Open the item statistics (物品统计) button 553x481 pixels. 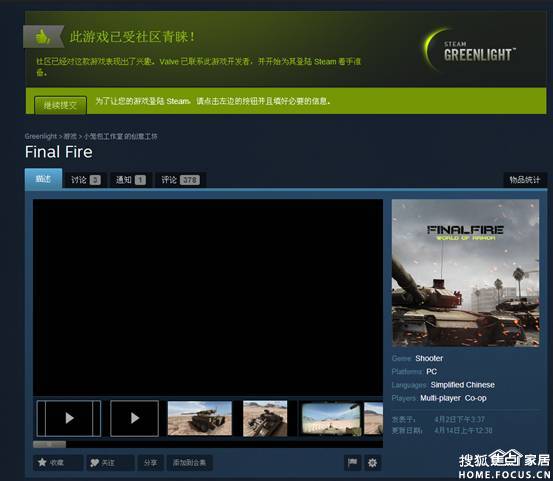pyautogui.click(x=524, y=180)
